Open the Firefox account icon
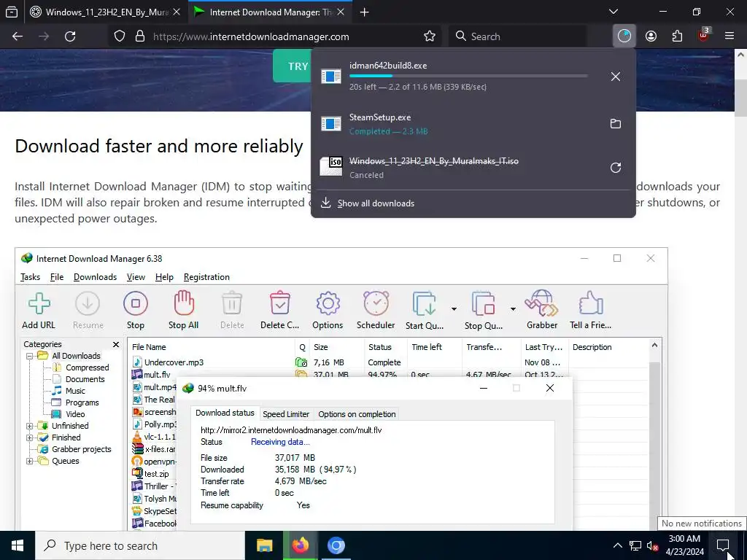Screen dimensions: 747x560 click(651, 36)
